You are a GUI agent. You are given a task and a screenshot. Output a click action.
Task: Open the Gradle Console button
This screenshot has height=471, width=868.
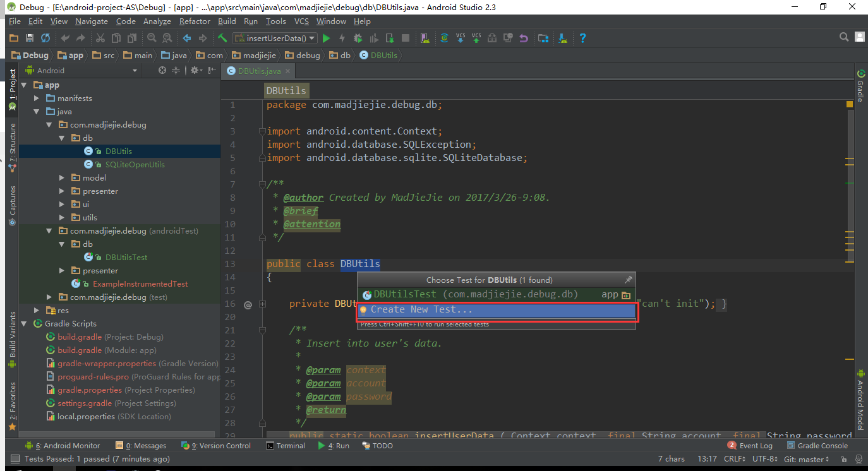point(816,446)
